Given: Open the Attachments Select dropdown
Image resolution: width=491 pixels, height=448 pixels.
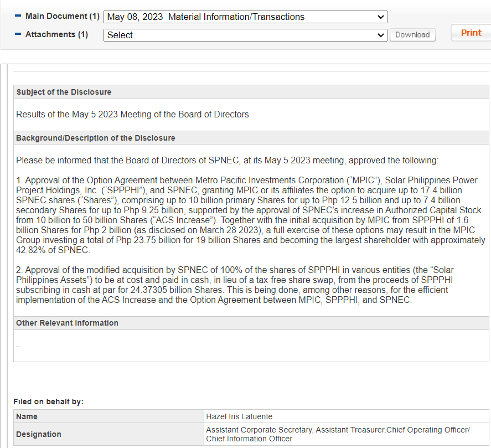Looking at the screenshot, I should coord(245,35).
